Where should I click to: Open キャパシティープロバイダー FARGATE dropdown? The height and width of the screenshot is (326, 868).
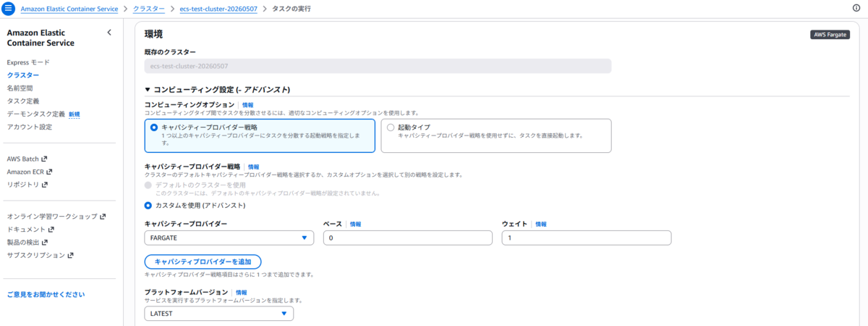229,238
